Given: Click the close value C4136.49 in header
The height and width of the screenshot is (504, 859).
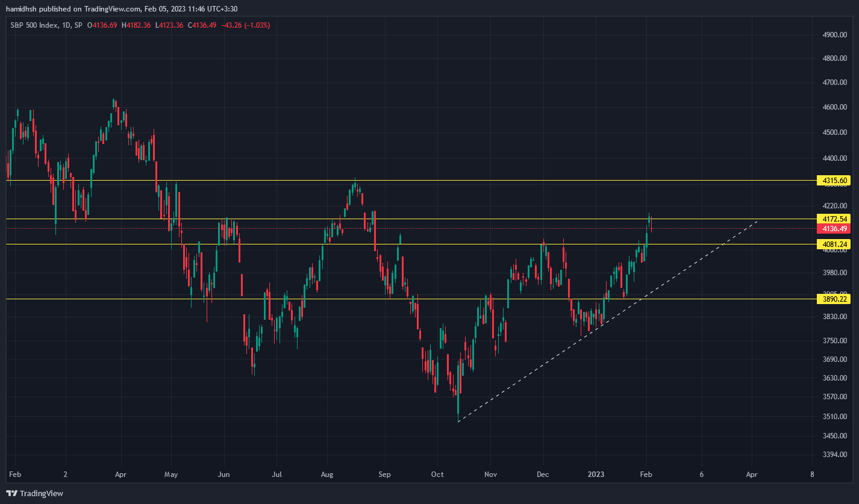Looking at the screenshot, I should tap(202, 25).
